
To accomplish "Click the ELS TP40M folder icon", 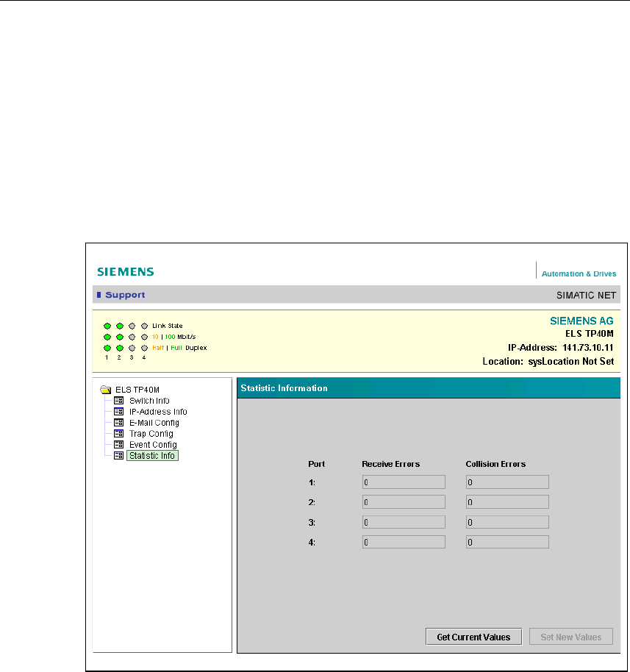I will (105, 390).
